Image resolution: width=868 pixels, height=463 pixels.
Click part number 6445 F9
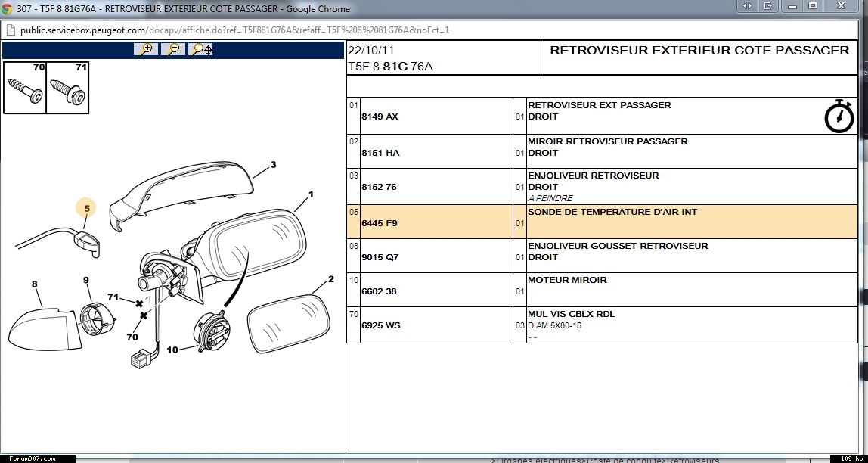click(x=380, y=223)
